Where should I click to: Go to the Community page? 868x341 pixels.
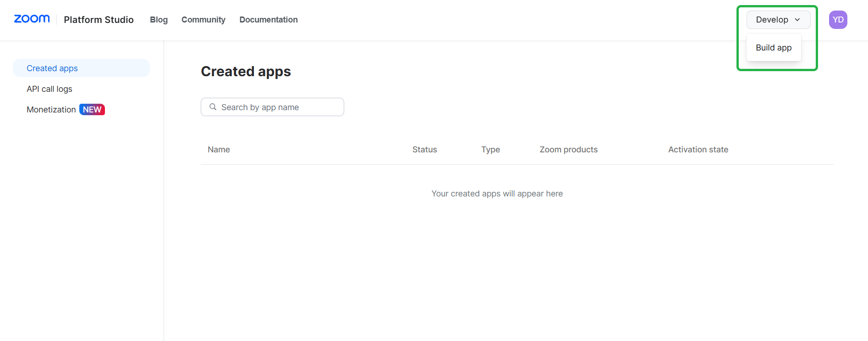point(203,20)
